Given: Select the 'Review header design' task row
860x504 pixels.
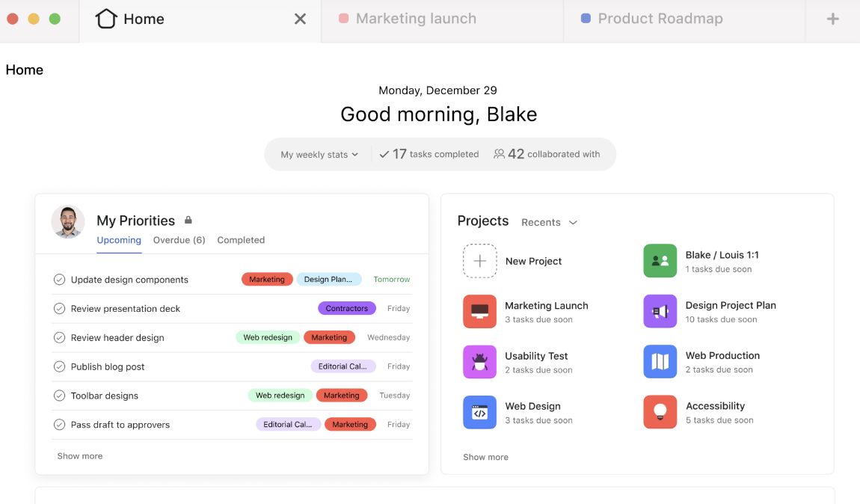Looking at the screenshot, I should (x=120, y=337).
